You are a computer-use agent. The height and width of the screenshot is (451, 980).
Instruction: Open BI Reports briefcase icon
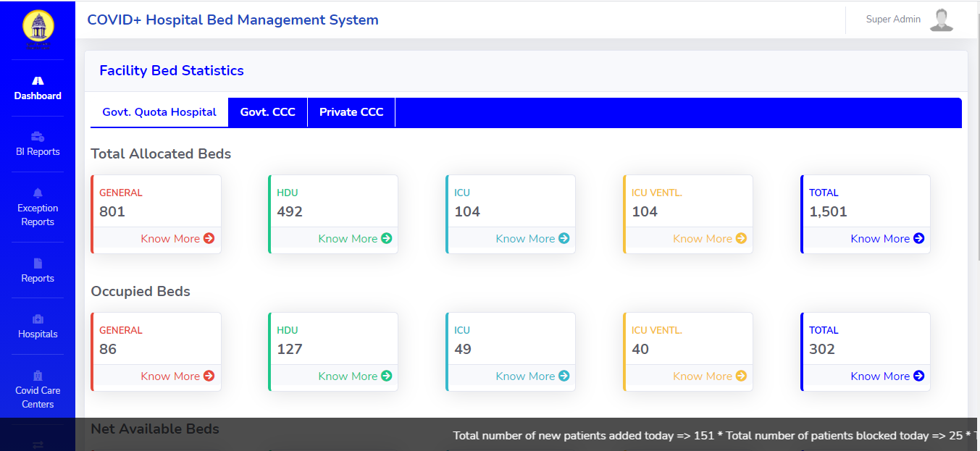pos(38,136)
